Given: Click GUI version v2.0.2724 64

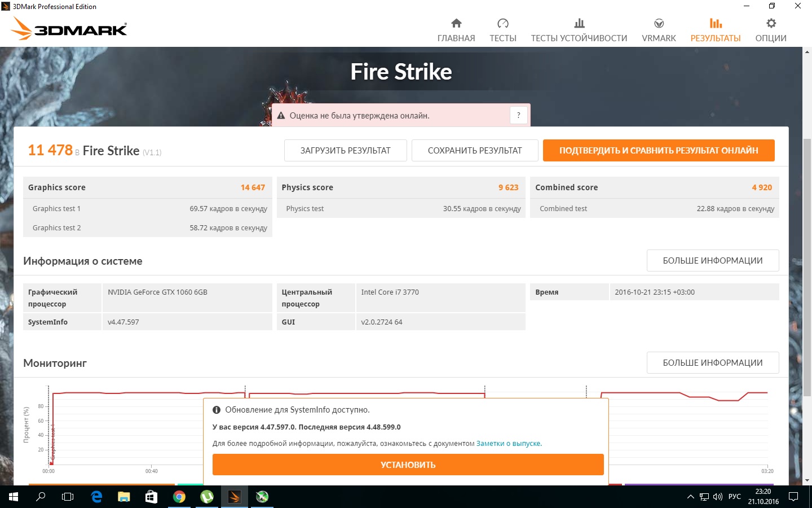Looking at the screenshot, I should pyautogui.click(x=382, y=322).
